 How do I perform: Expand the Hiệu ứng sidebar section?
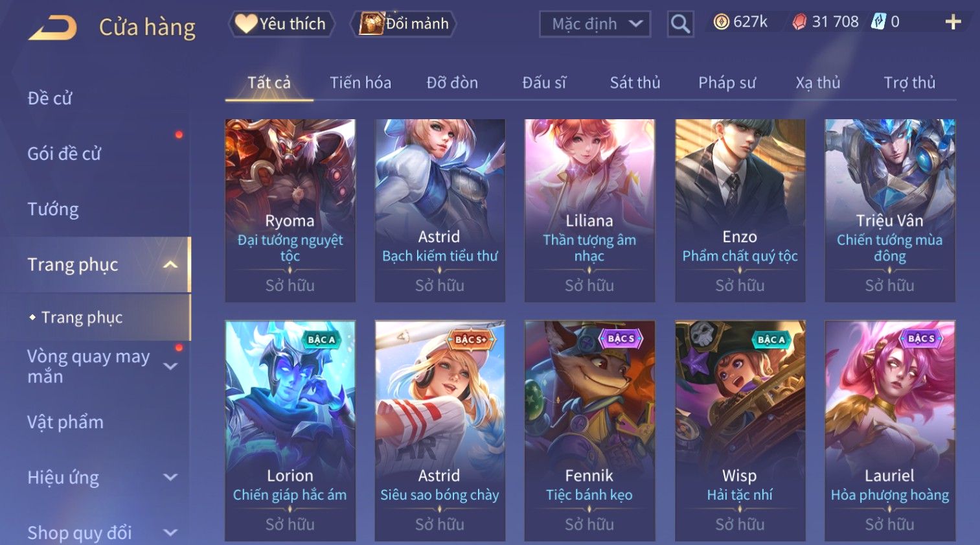click(170, 478)
